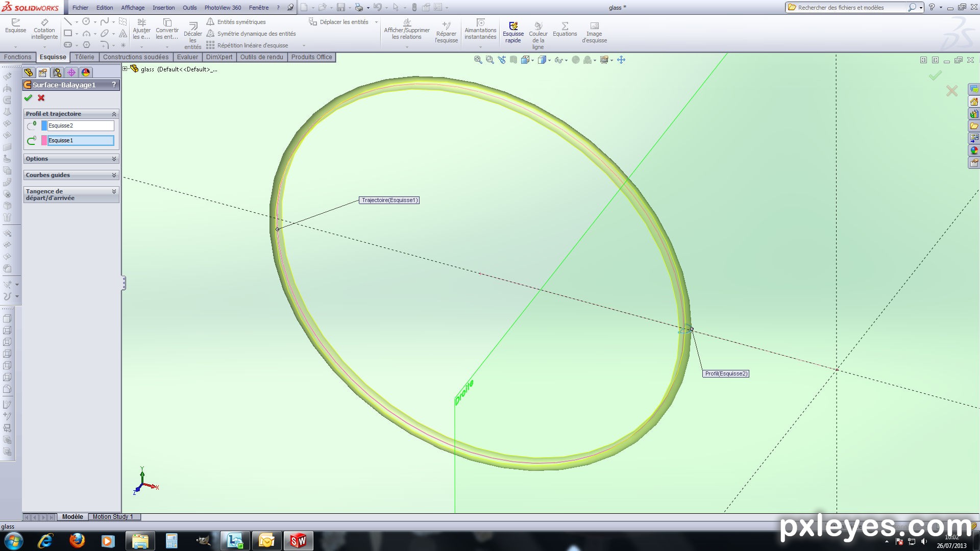980x551 pixels.
Task: Confirm the sweep with green checkmark
Action: 28,98
